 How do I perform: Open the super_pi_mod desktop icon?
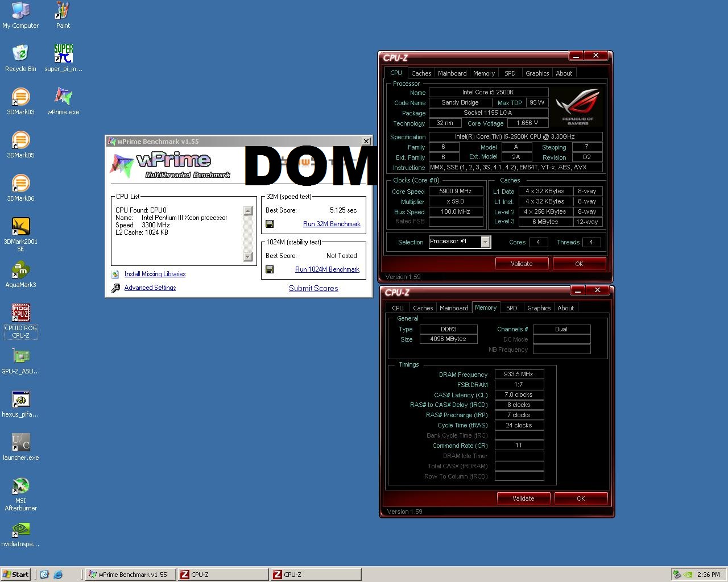pos(63,54)
